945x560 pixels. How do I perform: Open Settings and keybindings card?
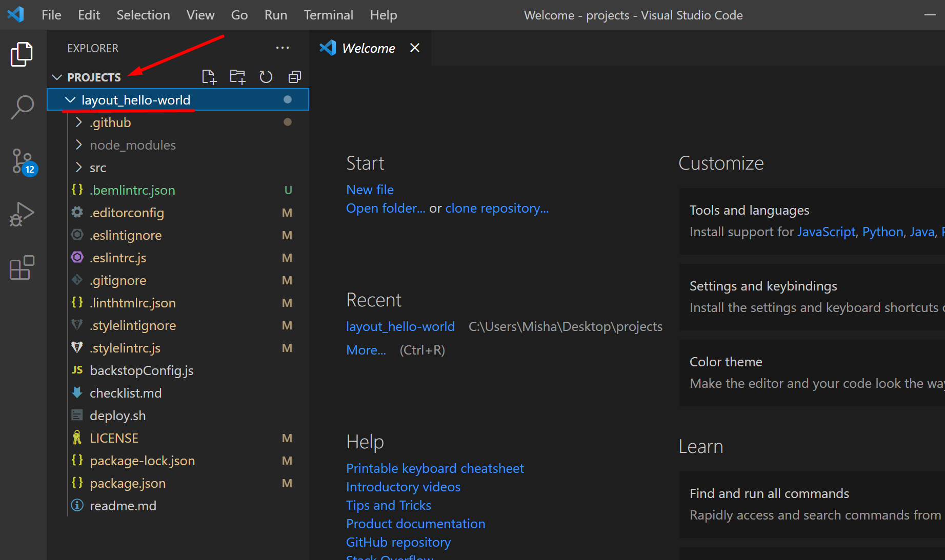(x=812, y=297)
